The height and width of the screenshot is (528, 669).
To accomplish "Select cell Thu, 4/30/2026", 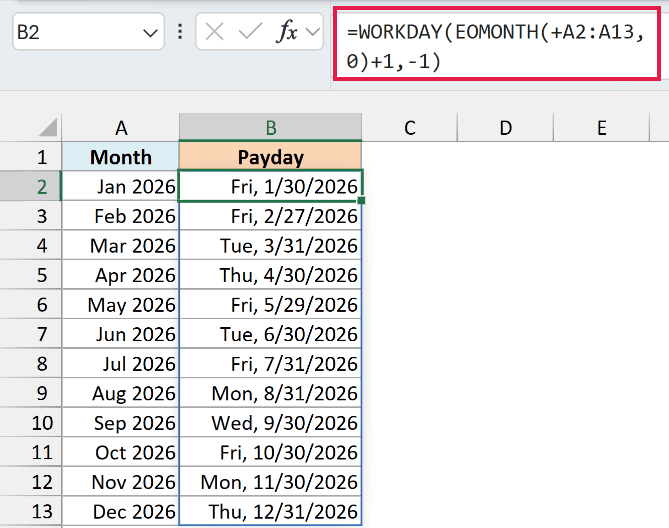I will (271, 274).
